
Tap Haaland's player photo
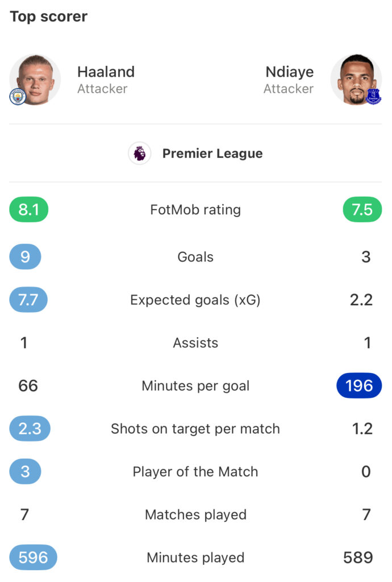pos(35,79)
